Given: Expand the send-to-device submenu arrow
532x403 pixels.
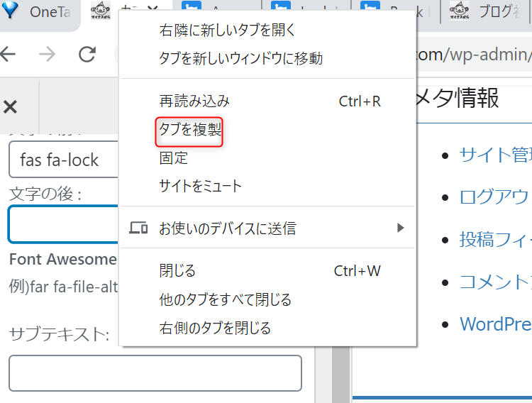Looking at the screenshot, I should [400, 228].
